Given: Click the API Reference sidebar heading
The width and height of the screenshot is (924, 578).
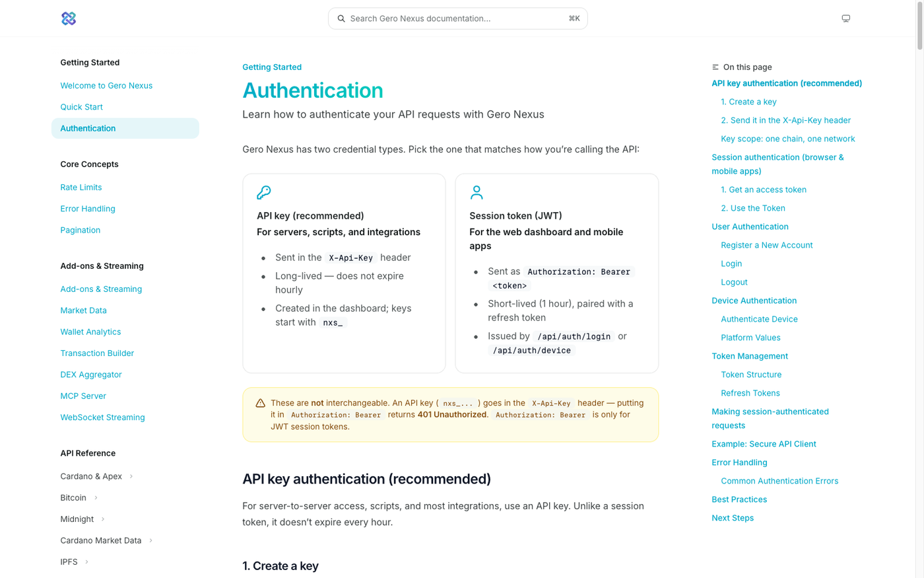Looking at the screenshot, I should tap(88, 453).
